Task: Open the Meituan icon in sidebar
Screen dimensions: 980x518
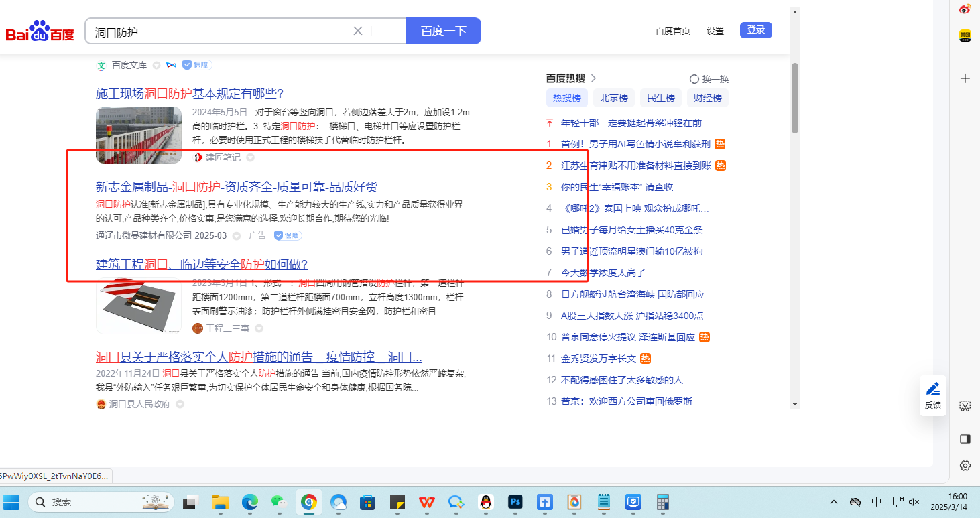Action: tap(965, 36)
